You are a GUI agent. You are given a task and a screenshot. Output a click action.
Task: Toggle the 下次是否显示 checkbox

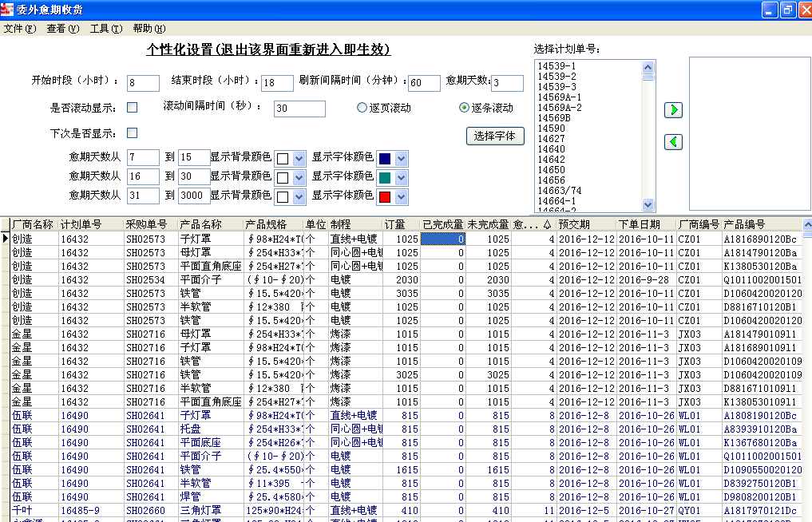coord(133,133)
